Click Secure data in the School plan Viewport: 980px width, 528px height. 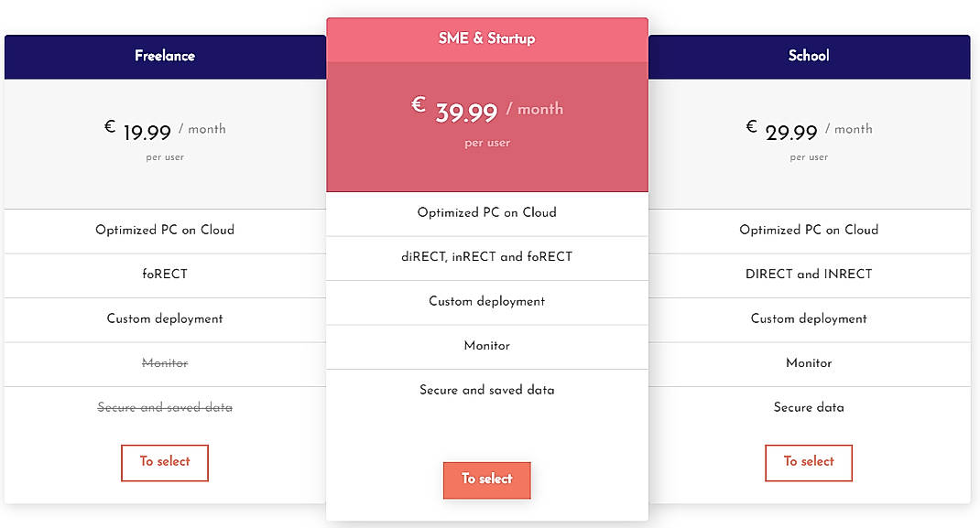(x=809, y=407)
